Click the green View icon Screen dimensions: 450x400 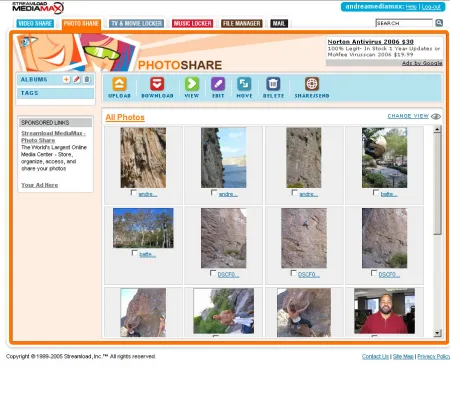pos(192,84)
